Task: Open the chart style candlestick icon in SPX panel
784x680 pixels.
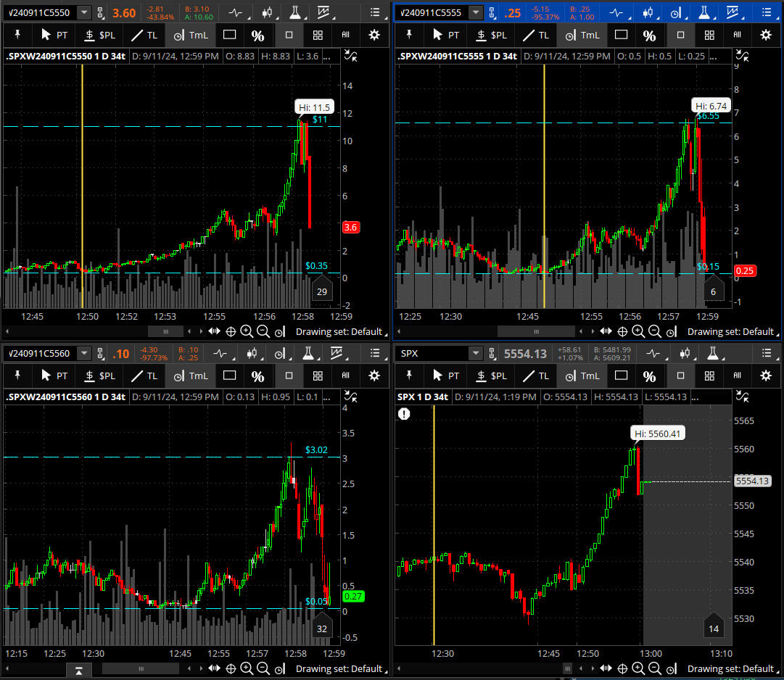Action: click(684, 353)
